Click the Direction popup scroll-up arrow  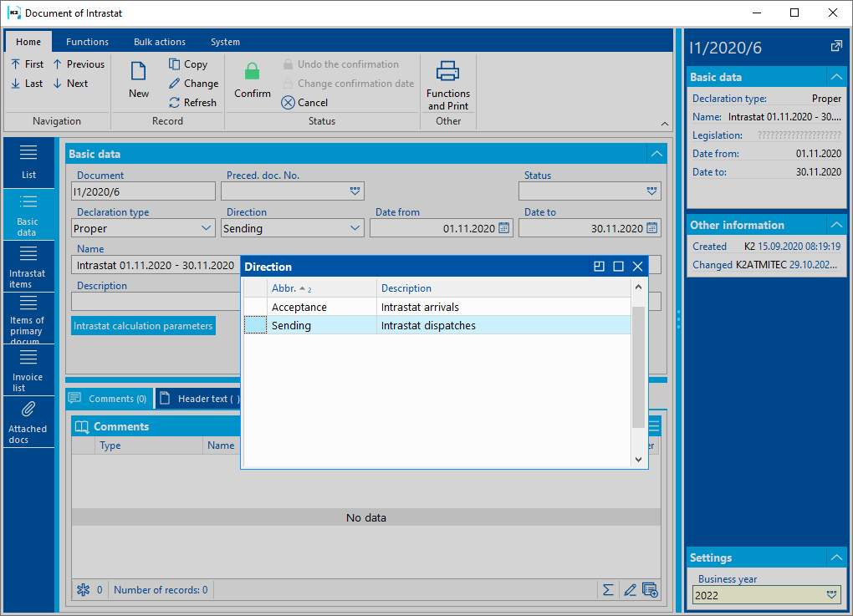pos(639,287)
